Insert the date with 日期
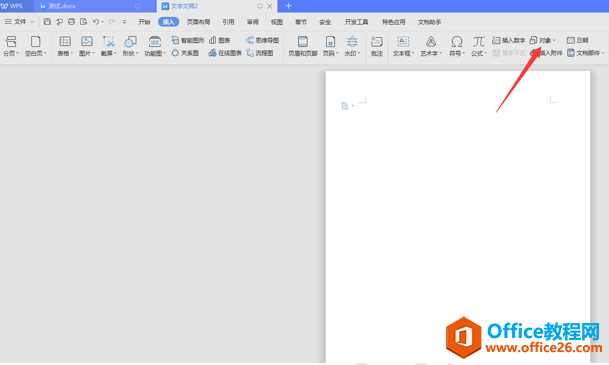This screenshot has width=609, height=365. pyautogui.click(x=578, y=40)
